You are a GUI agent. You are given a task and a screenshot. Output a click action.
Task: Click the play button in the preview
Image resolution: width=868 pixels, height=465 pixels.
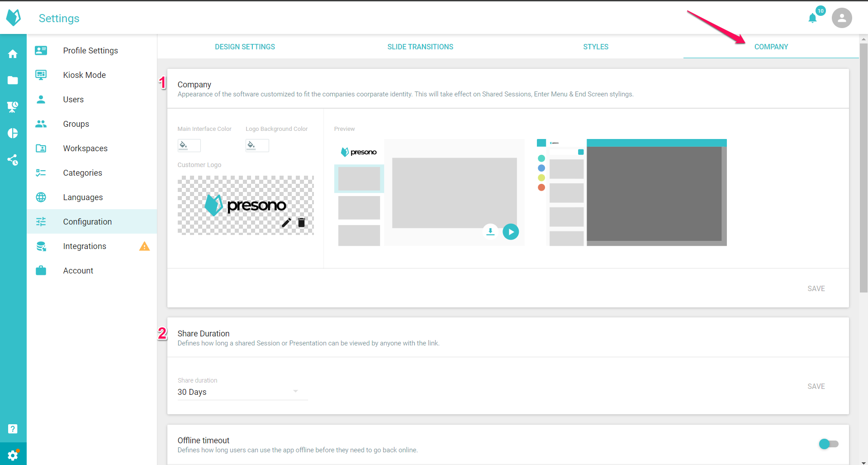pyautogui.click(x=511, y=232)
